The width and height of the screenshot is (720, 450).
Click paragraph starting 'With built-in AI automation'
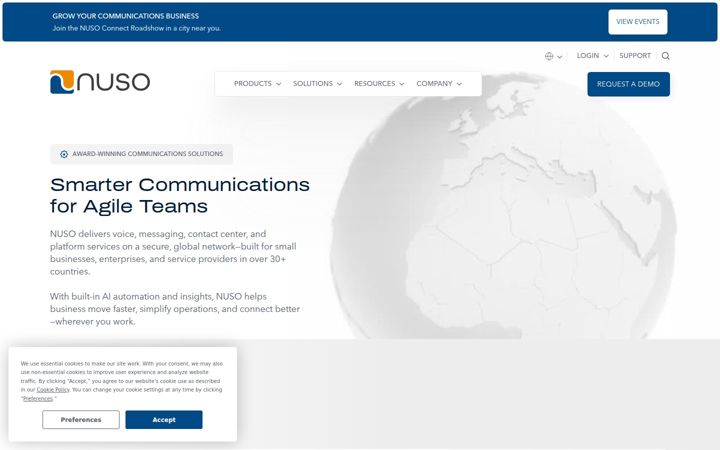tap(174, 309)
